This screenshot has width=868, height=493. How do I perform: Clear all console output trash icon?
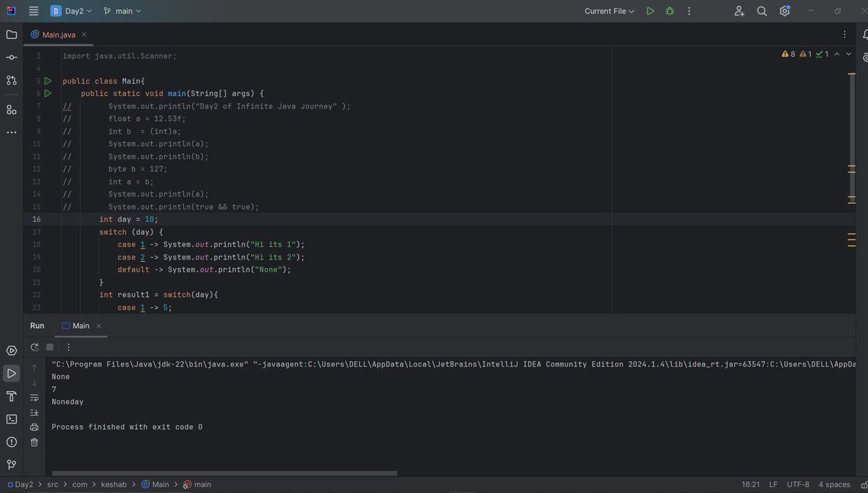pos(34,442)
